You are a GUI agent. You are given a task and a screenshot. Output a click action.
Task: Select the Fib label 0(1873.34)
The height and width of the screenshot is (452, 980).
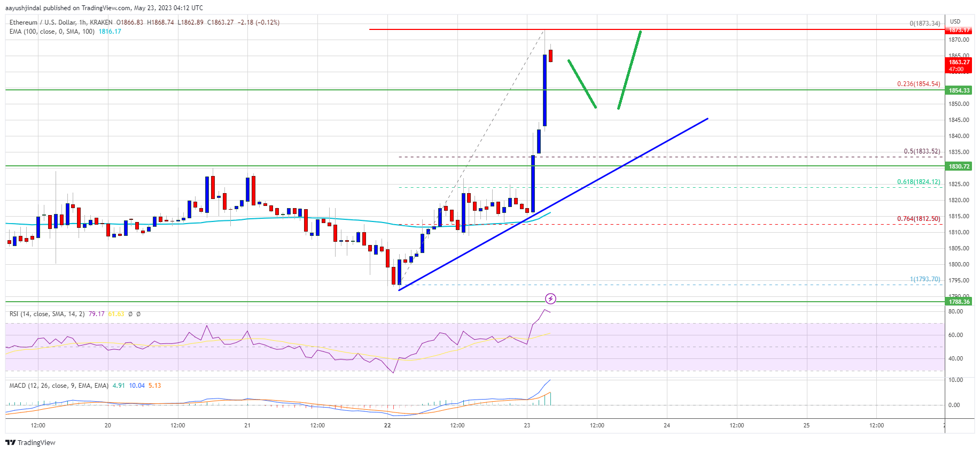click(925, 24)
